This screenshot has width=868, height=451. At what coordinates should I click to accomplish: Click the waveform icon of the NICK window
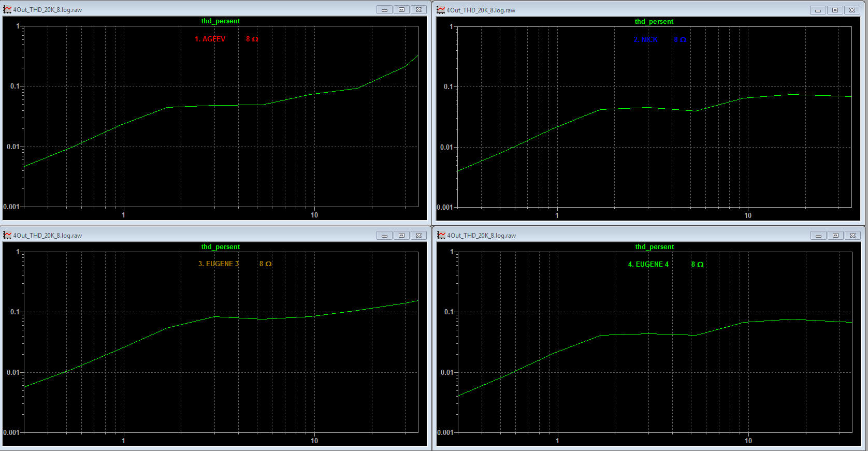click(441, 10)
